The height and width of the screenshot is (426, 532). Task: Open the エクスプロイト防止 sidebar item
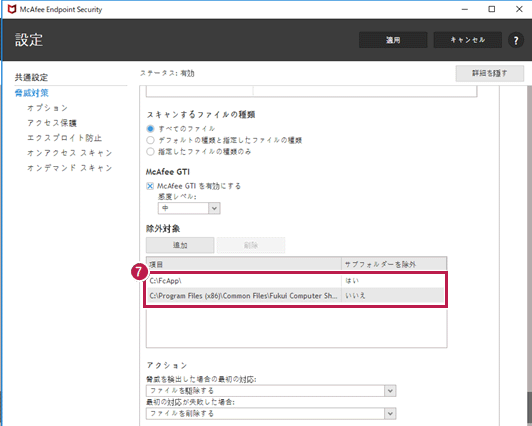tap(64, 138)
